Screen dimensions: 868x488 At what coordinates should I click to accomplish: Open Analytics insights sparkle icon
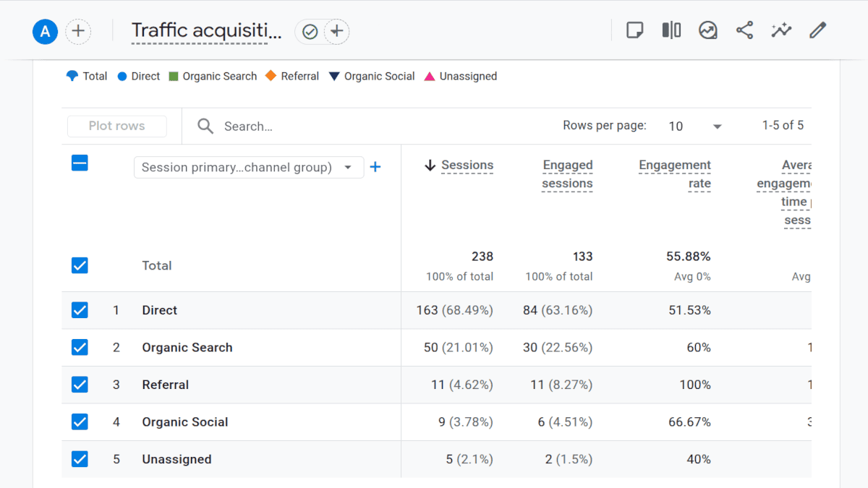[781, 30]
